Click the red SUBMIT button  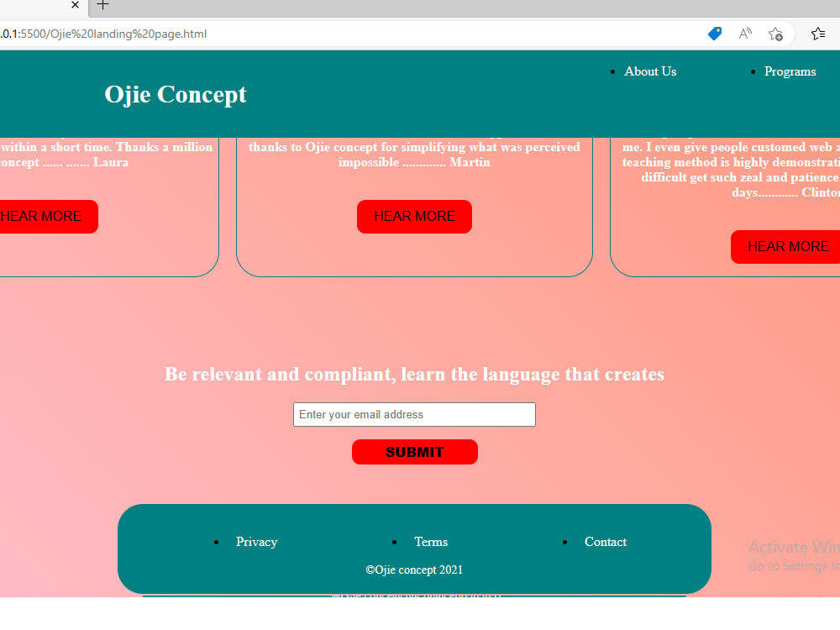pyautogui.click(x=415, y=452)
